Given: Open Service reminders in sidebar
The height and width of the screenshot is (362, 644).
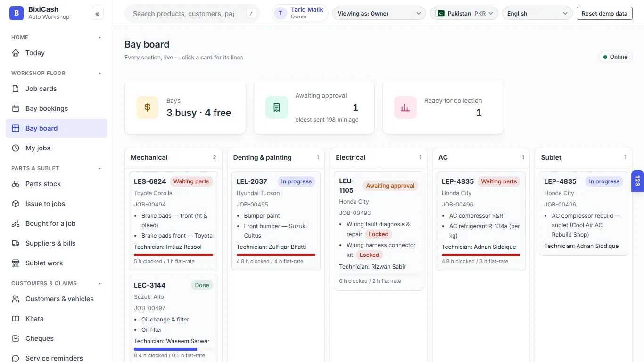Looking at the screenshot, I should (57, 358).
